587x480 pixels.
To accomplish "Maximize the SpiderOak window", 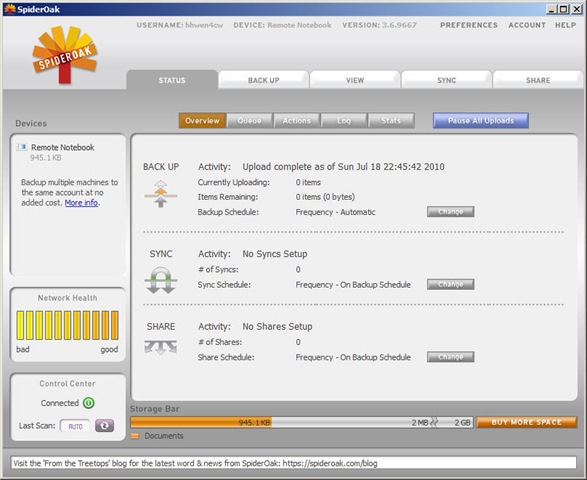I will click(x=563, y=9).
